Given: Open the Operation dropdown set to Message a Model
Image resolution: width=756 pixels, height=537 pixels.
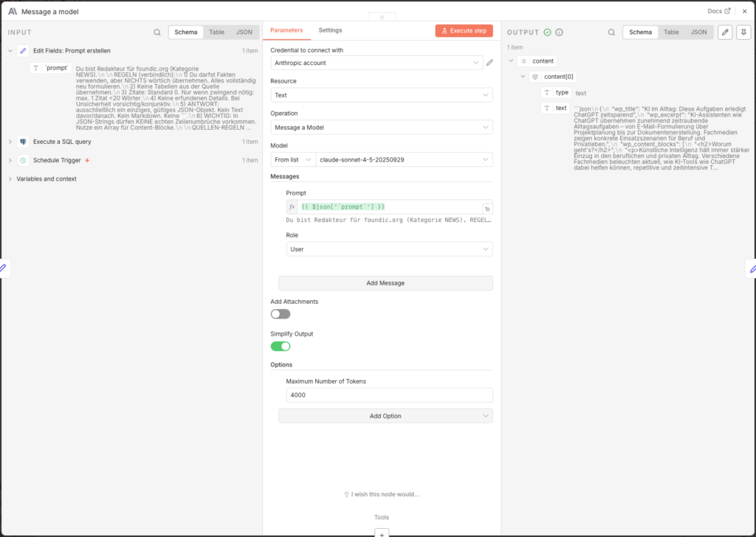Looking at the screenshot, I should click(381, 128).
